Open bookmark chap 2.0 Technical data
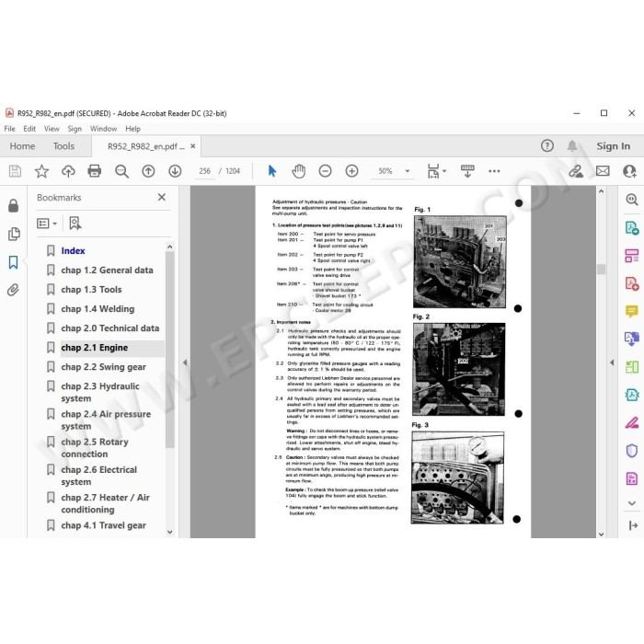This screenshot has width=644, height=644. 110,328
